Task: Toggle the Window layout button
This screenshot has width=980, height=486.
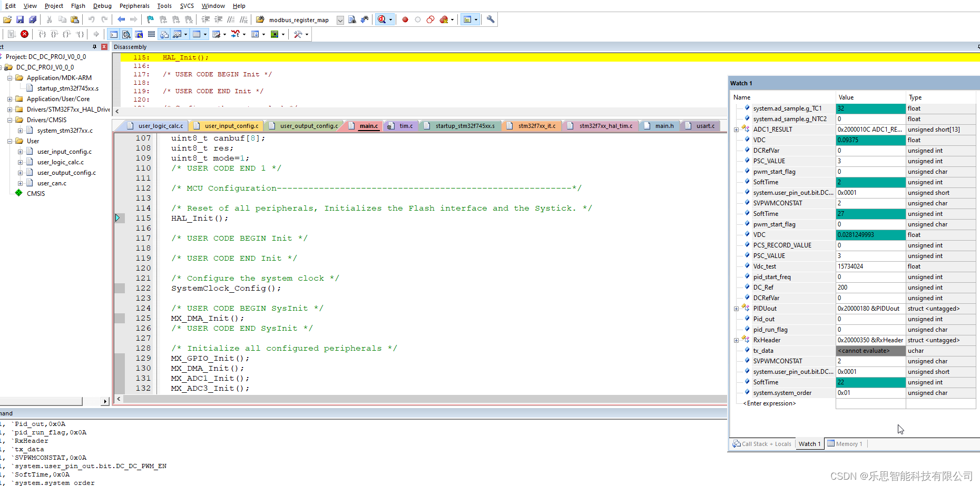Action: point(467,19)
